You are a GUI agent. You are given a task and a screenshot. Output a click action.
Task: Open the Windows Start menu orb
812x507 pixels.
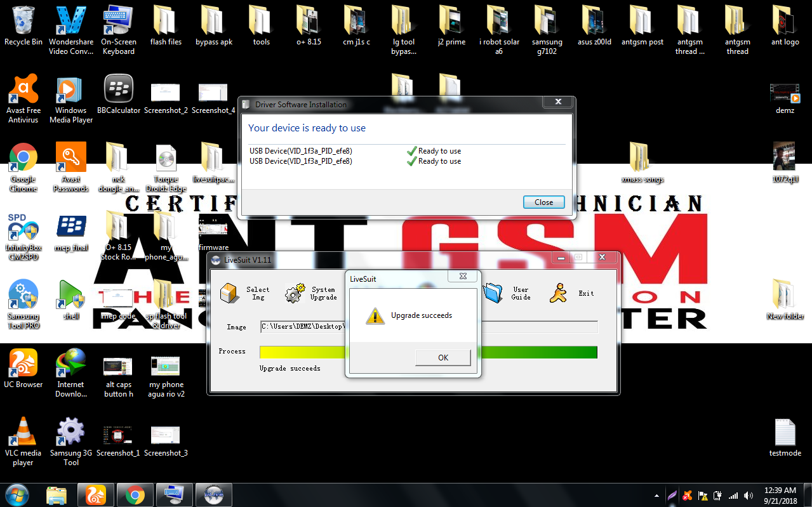point(17,494)
